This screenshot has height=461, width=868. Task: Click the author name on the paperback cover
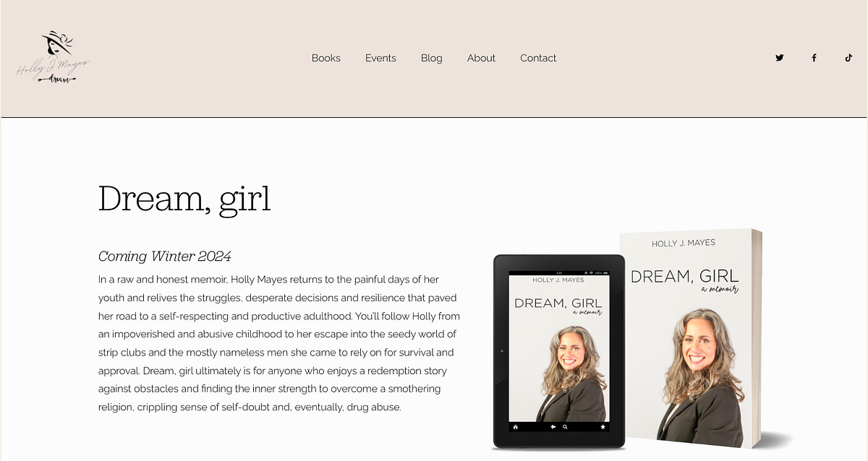point(683,244)
